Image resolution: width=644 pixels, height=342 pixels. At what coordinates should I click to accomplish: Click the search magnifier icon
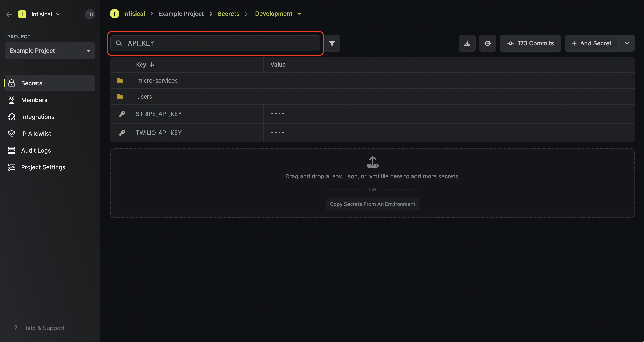[x=119, y=43]
